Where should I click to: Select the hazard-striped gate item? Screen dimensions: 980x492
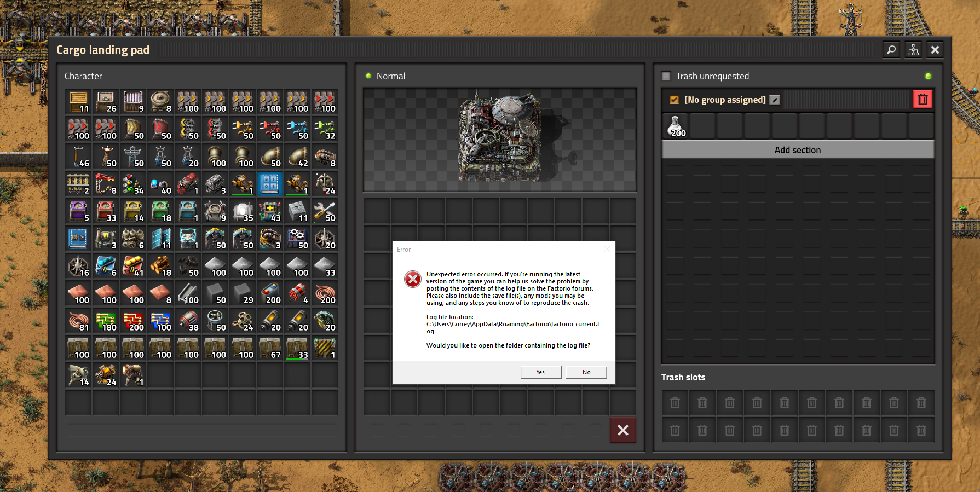click(x=325, y=348)
